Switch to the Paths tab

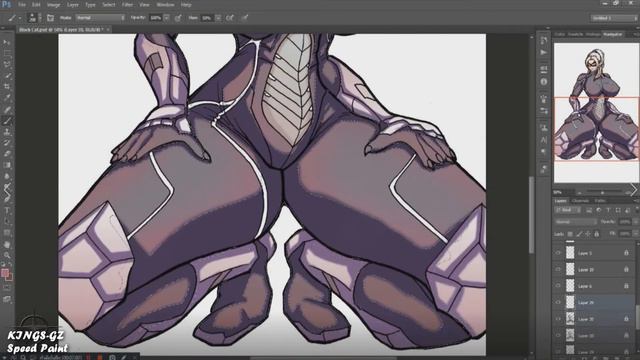[600, 201]
